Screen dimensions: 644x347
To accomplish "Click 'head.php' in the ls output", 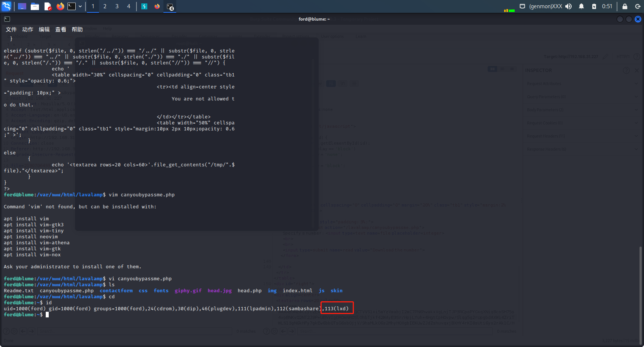I will (250, 291).
